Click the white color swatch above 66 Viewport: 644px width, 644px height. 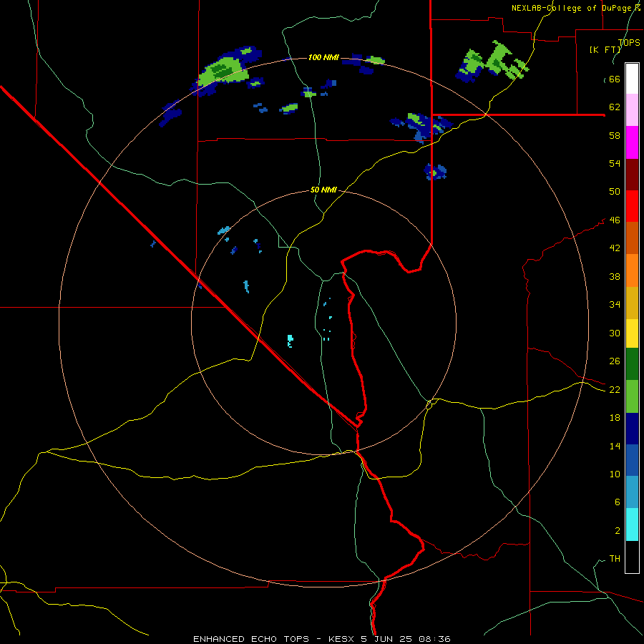tap(632, 79)
